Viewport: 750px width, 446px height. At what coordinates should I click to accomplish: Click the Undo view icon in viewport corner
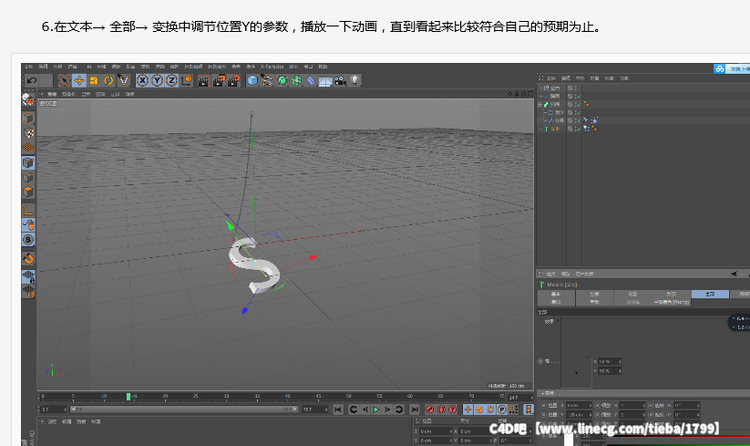coord(523,94)
